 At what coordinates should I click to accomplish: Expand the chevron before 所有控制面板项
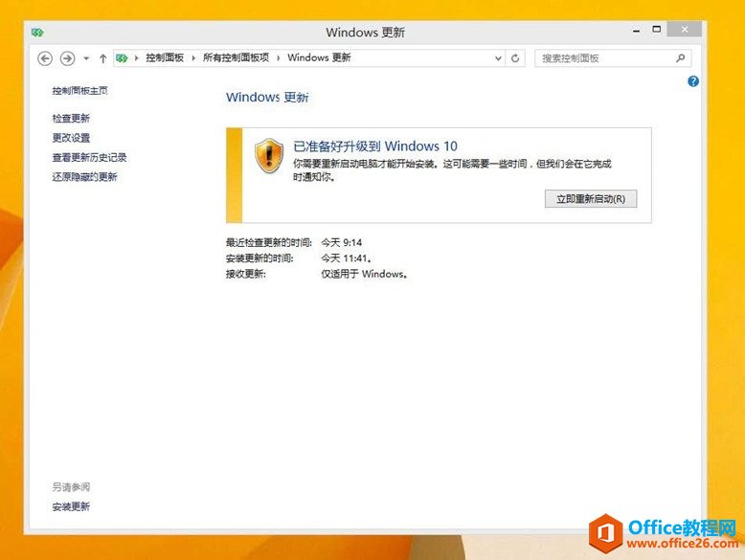(193, 58)
